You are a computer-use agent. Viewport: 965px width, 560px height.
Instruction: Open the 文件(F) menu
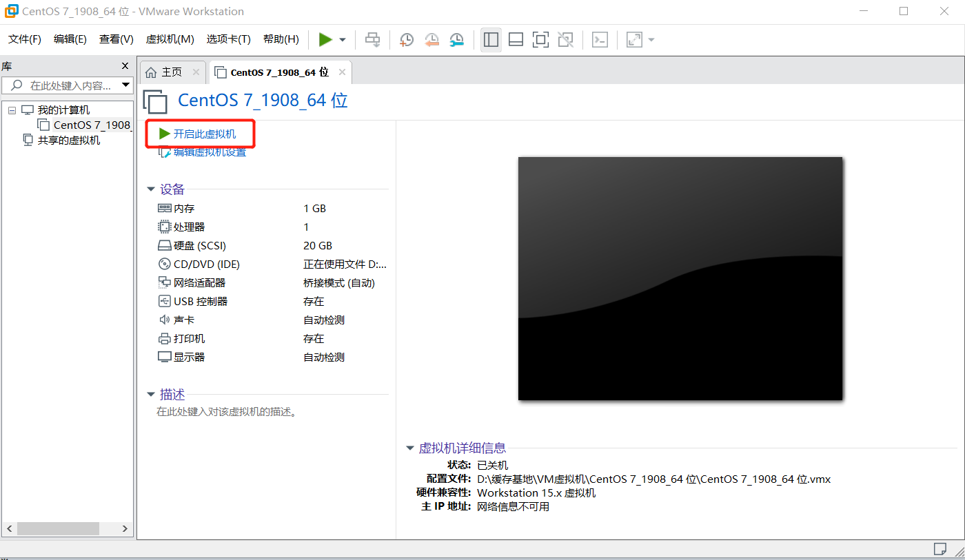click(x=25, y=39)
